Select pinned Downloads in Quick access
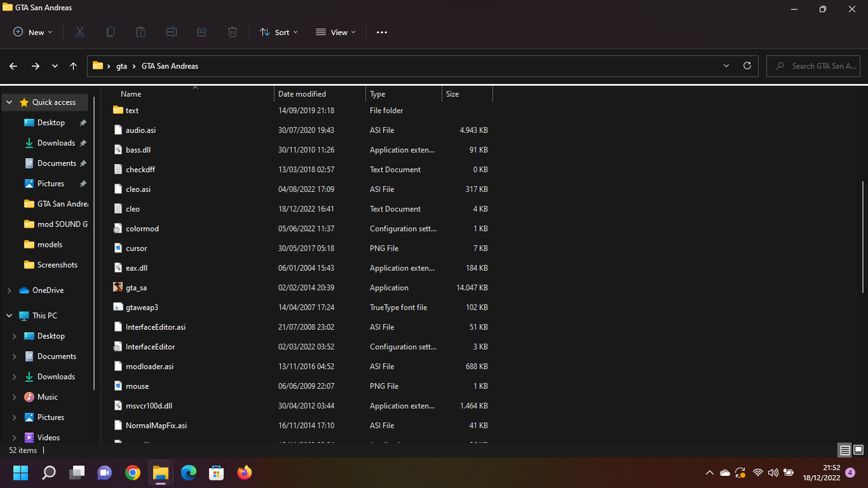The height and width of the screenshot is (488, 868). [56, 143]
